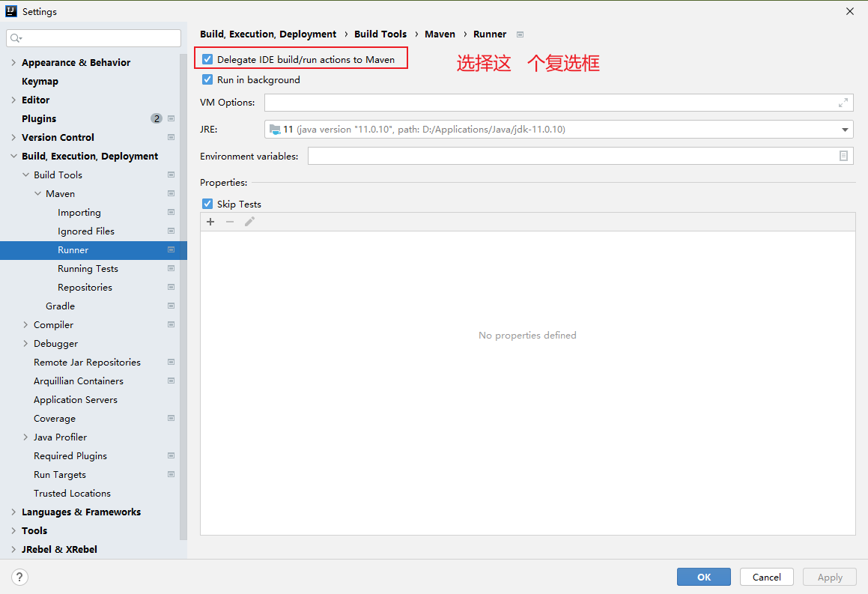Expand the Debugger node
Screen dimensions: 868x594
coord(25,344)
